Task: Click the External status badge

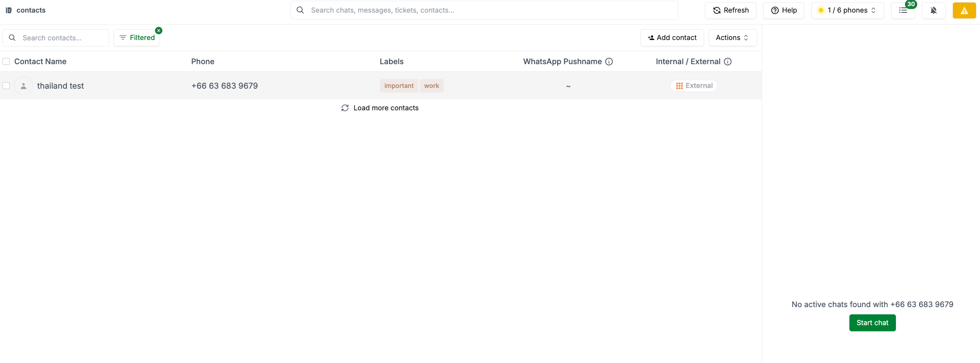Action: click(694, 86)
